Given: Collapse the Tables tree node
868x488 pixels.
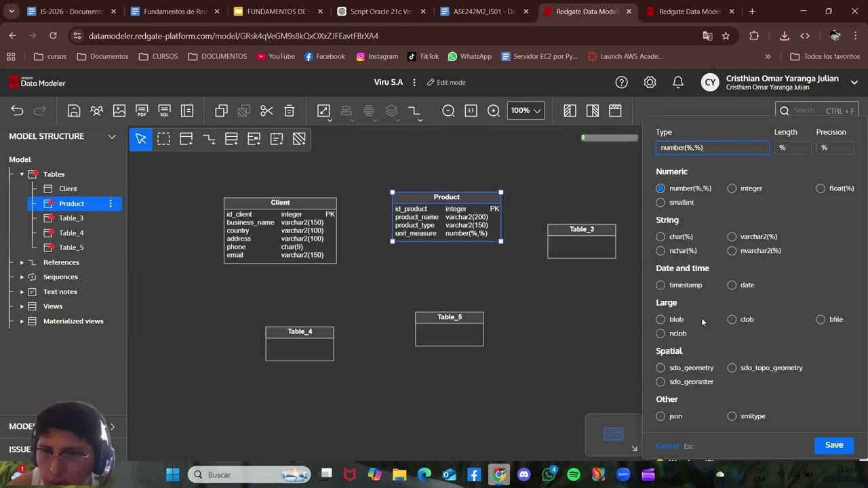Looking at the screenshot, I should coord(22,174).
